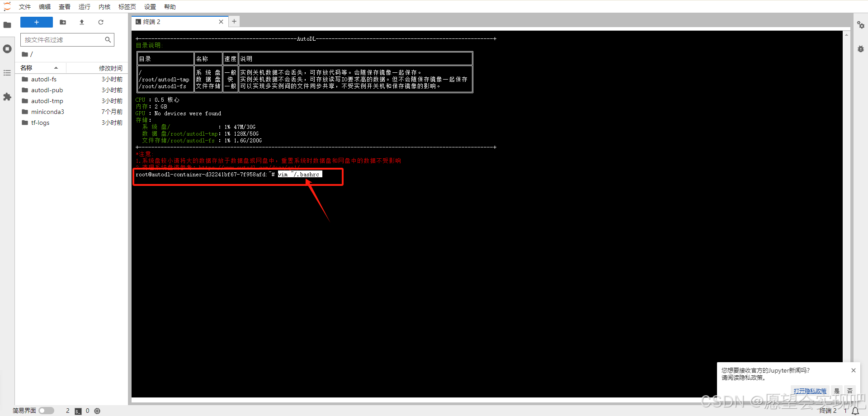Click the blue new launcher plus button

[37, 22]
